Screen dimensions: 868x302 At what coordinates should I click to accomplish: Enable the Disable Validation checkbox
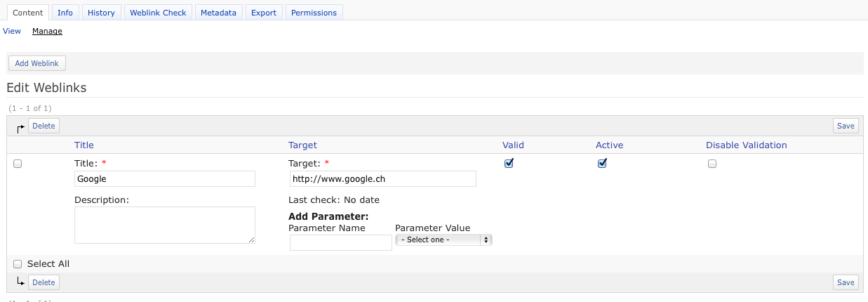712,164
